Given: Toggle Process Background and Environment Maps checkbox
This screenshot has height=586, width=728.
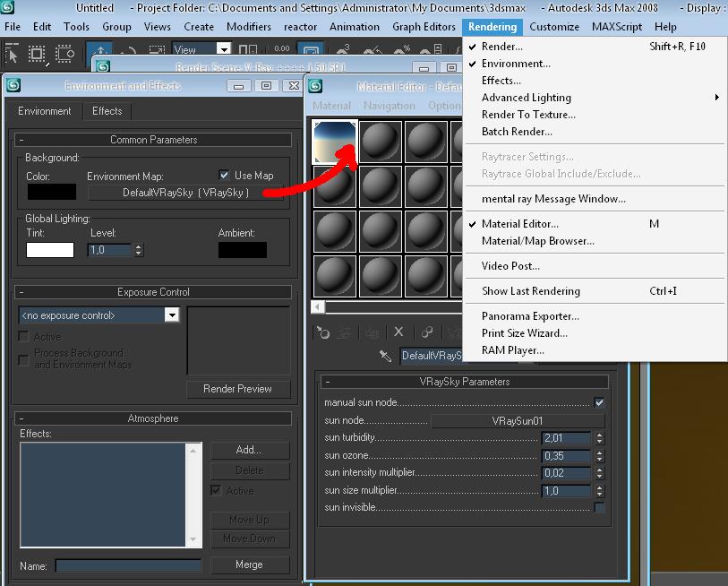Looking at the screenshot, I should point(23,359).
